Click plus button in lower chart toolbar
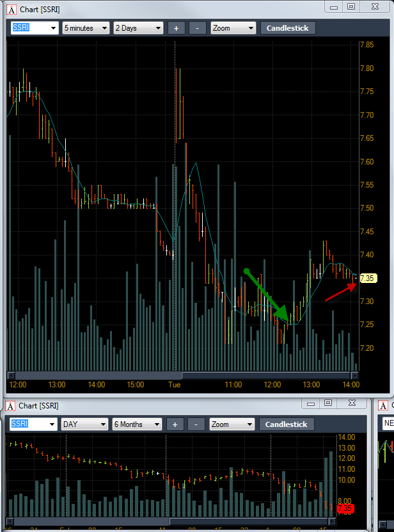The image size is (394, 532). coord(175,424)
